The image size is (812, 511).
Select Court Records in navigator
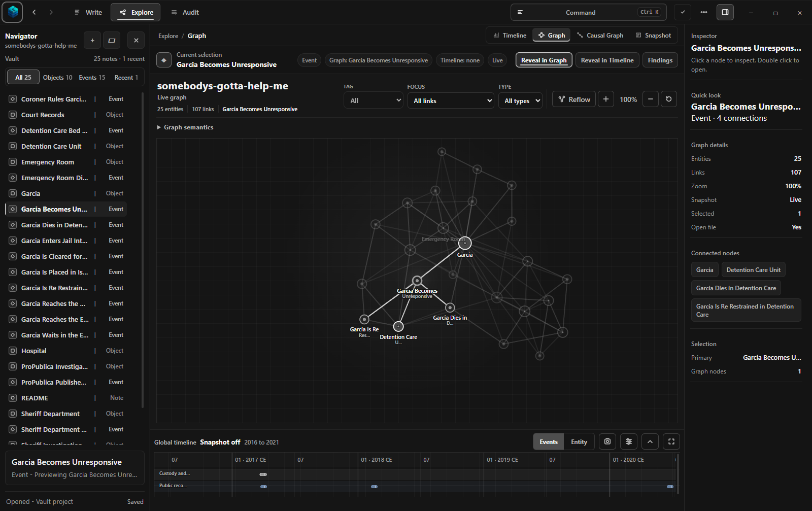[66, 115]
